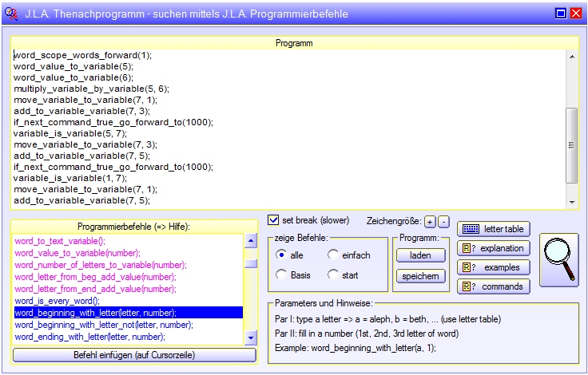Select 'word_beginning_with_letter_not(letter, number);' command
Image resolution: width=588 pixels, height=375 pixels.
tap(129, 325)
